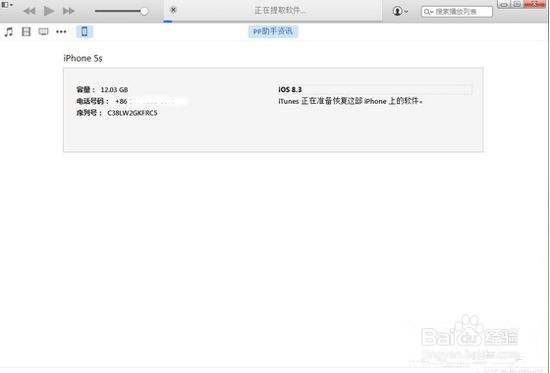Click the Play button
550x373 pixels.
click(x=49, y=11)
